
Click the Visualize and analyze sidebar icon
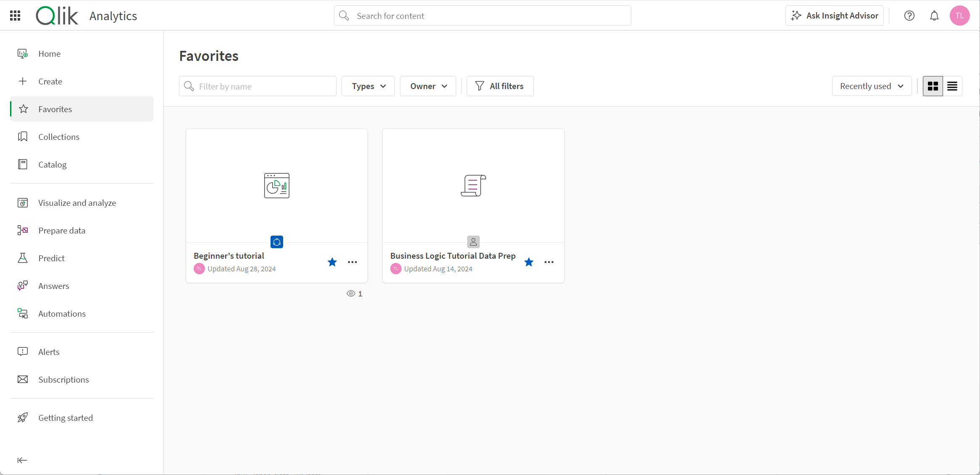23,202
